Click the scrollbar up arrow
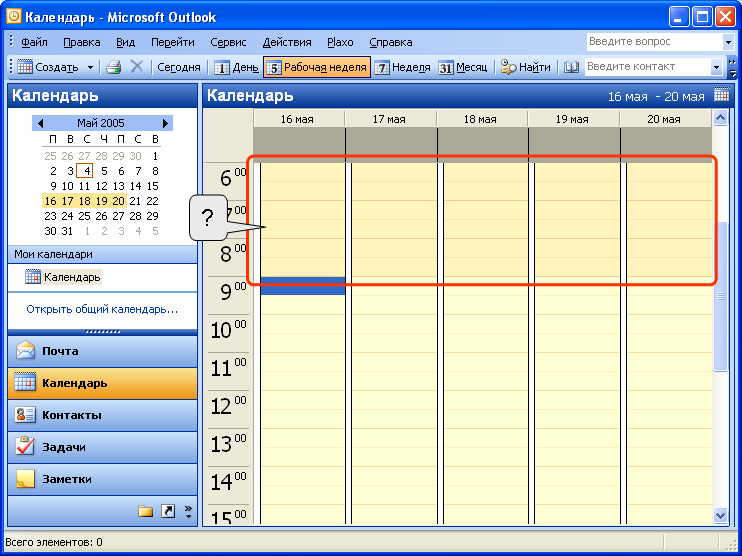Screen dimensions: 742x556 point(720,117)
